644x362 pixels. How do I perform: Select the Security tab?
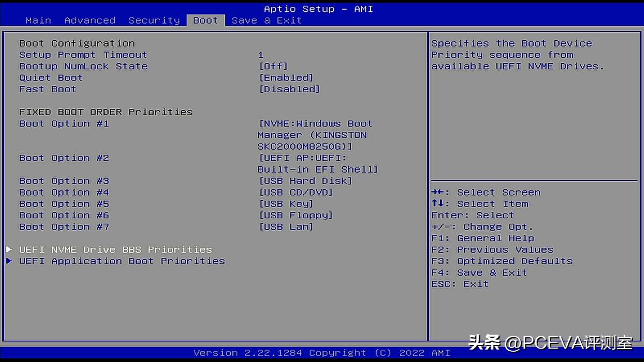(x=154, y=20)
